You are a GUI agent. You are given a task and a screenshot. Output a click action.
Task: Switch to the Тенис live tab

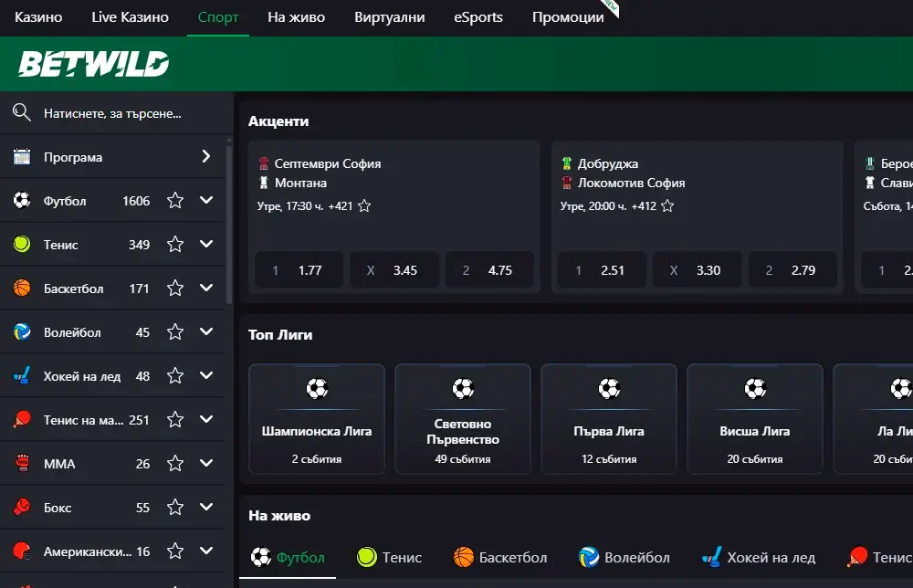[389, 557]
